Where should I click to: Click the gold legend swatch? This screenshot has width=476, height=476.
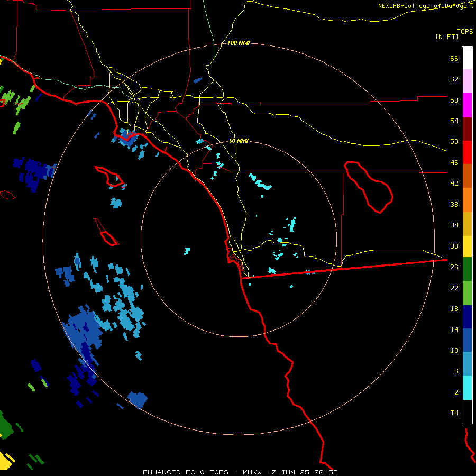[x=467, y=224]
